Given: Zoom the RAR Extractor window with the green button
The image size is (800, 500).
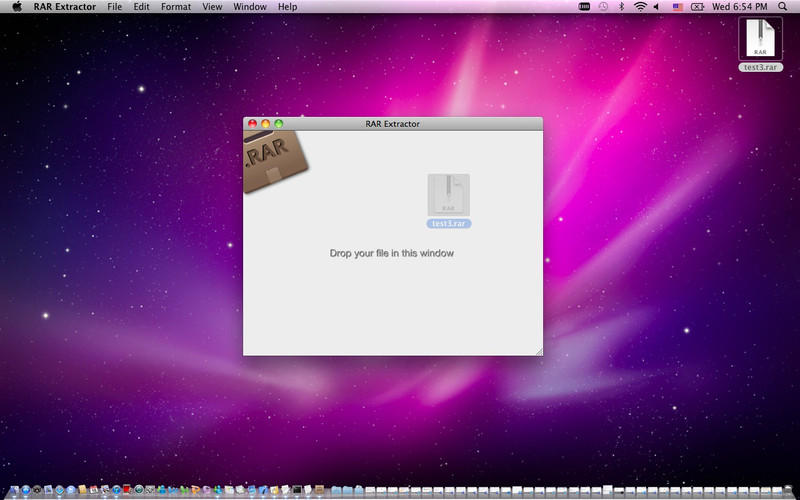Looking at the screenshot, I should pos(279,123).
